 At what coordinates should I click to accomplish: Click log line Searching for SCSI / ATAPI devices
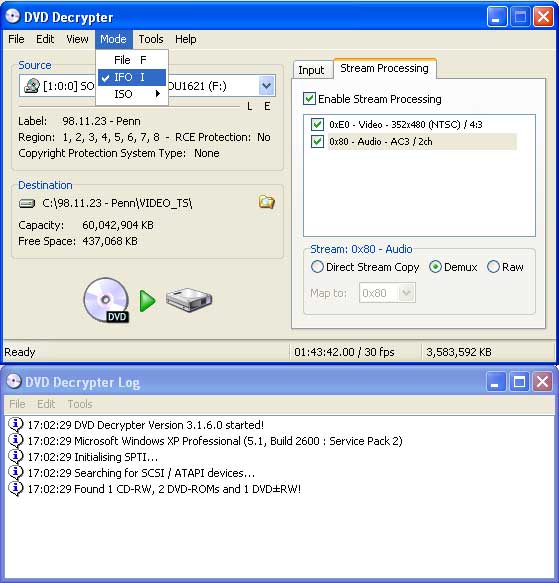tap(141, 473)
